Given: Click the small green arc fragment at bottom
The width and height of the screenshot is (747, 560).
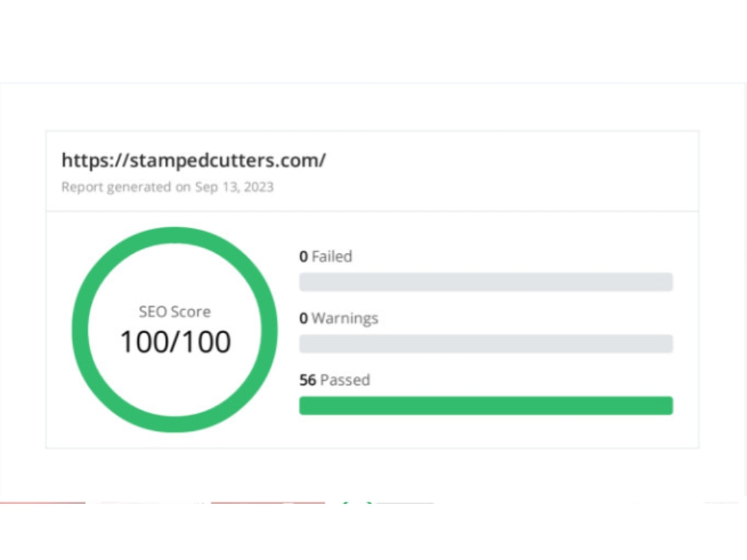Looking at the screenshot, I should click(x=357, y=503).
